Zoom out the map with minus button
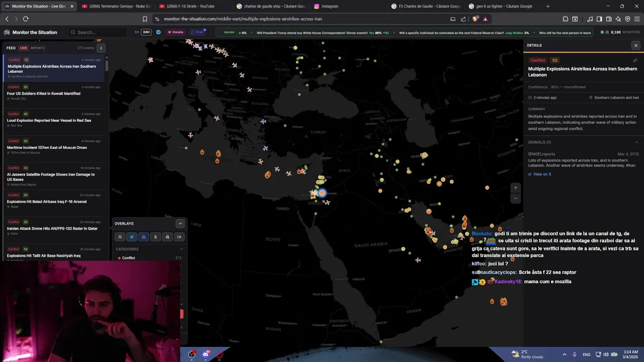This screenshot has height=362, width=644. (x=515, y=198)
